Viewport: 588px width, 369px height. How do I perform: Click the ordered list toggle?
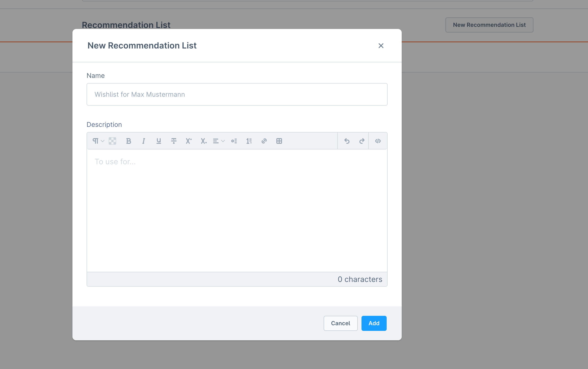249,141
